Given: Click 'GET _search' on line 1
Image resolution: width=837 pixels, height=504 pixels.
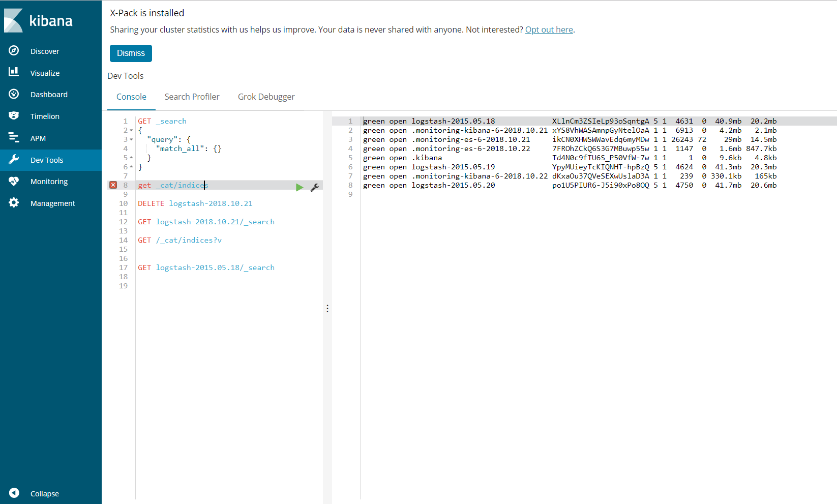Looking at the screenshot, I should [162, 121].
